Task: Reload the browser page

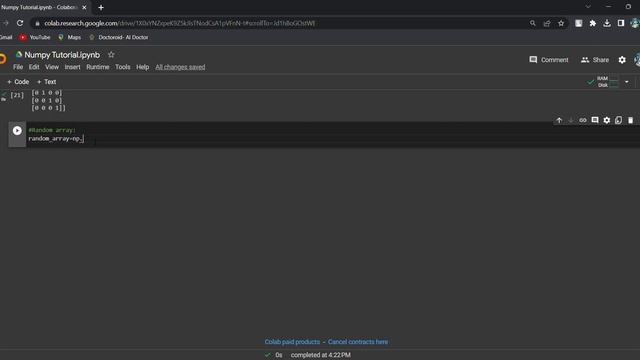Action: [20, 23]
